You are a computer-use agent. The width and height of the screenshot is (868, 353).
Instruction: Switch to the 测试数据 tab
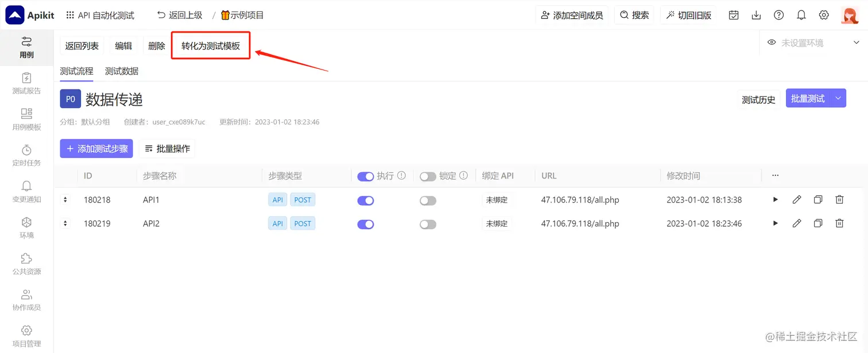[x=122, y=71]
